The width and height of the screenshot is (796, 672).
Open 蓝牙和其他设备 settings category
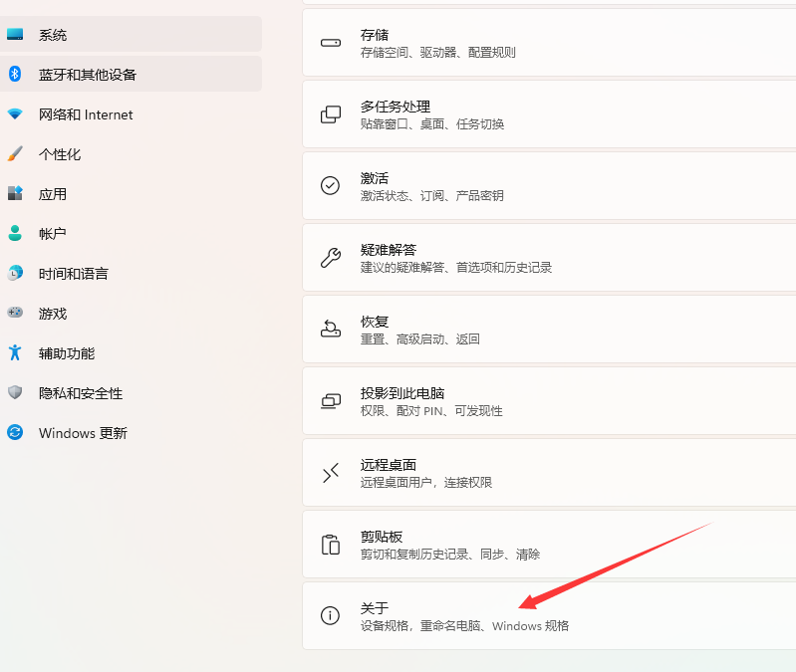pos(131,74)
